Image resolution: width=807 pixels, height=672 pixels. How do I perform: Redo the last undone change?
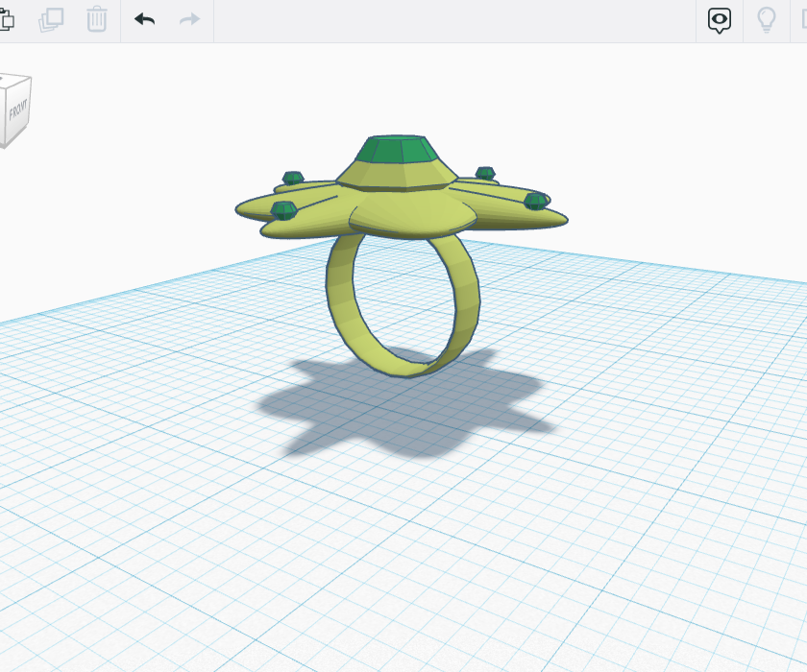point(188,19)
